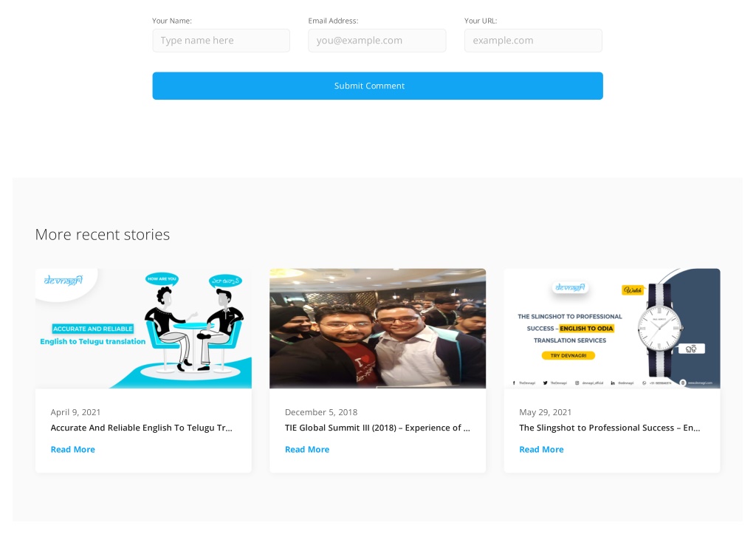756x534 pixels.
Task: Click the April 9, 2021 date
Action: tap(76, 412)
